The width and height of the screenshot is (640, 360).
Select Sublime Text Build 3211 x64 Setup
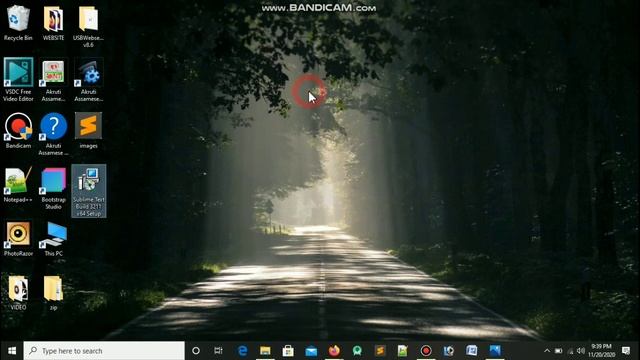89,191
